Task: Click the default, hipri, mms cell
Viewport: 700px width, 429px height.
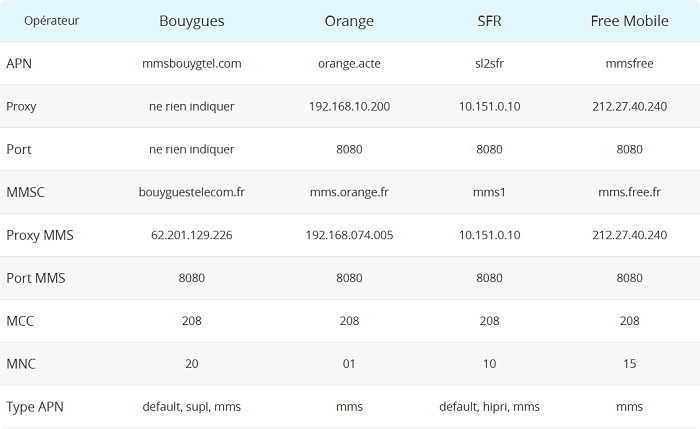Action: (x=489, y=407)
